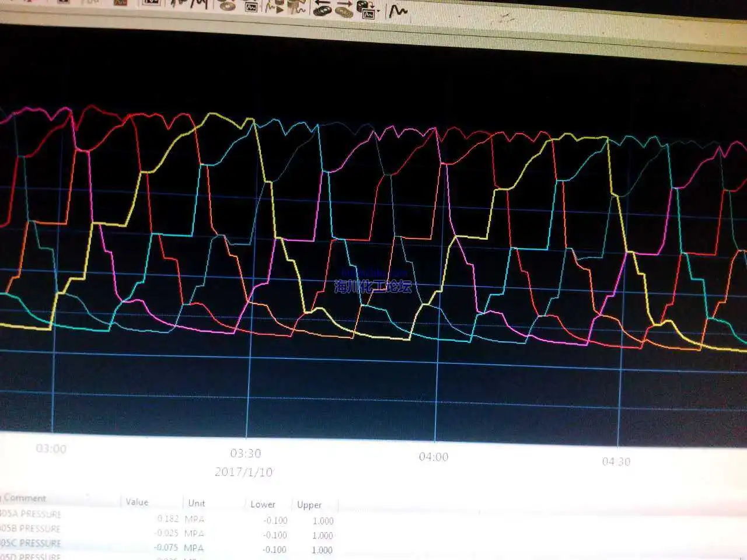This screenshot has width=747, height=560.
Task: Click the Comment column header
Action: pyautogui.click(x=25, y=498)
